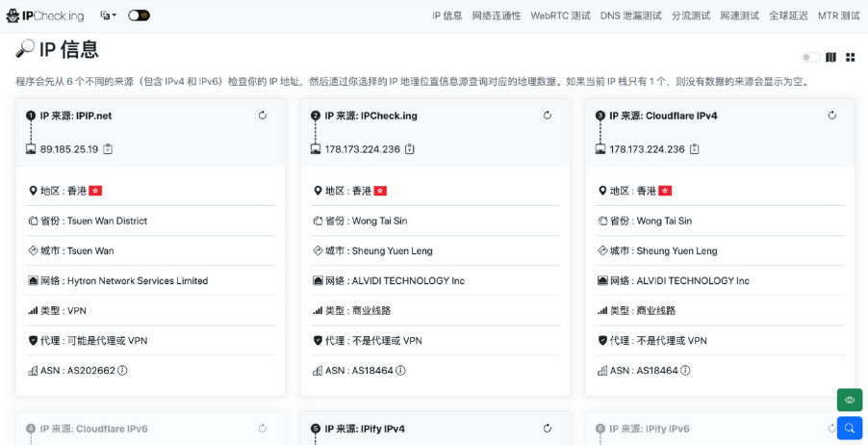Click ALVIDI TECHNOLOGY Inc in IPCheck.ing card

(409, 280)
